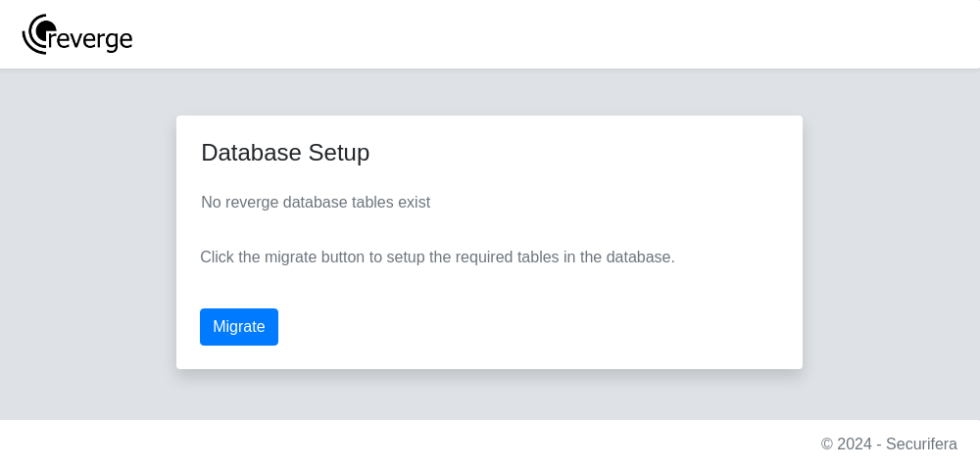The image size is (980, 468).
Task: Click the year "2024" in the footer
Action: [855, 445]
